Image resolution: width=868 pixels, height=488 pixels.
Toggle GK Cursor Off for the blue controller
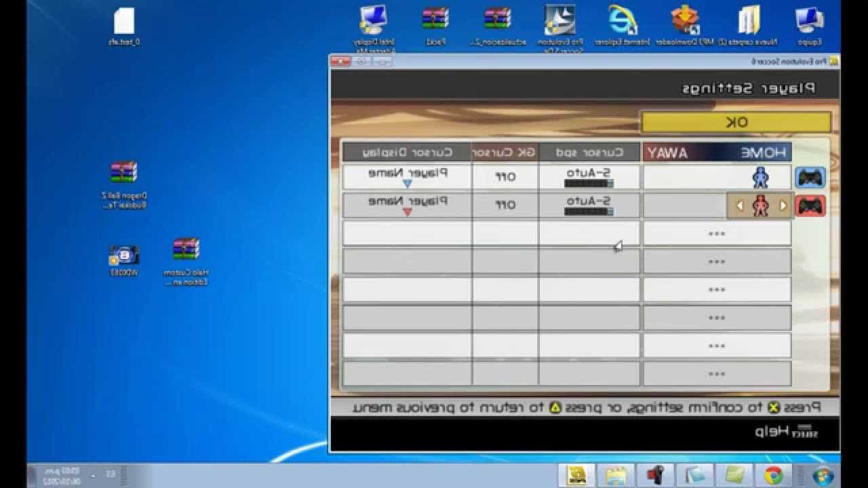coord(506,177)
